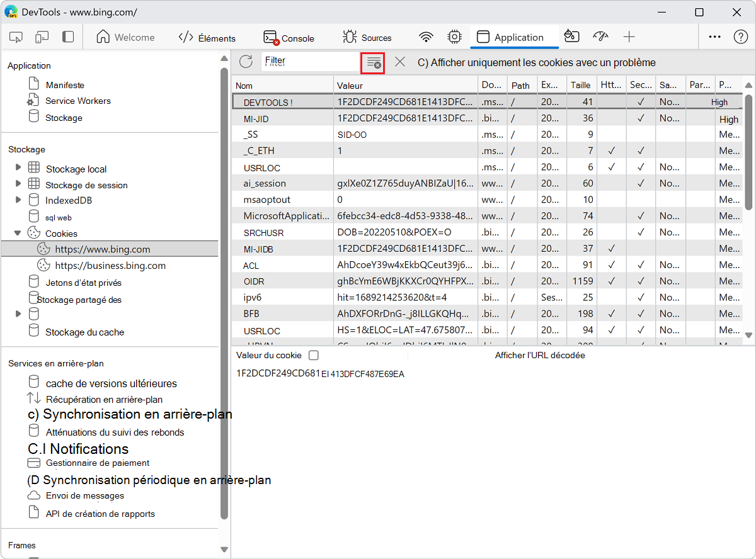
Task: Add more tools with plus icon
Action: point(629,37)
